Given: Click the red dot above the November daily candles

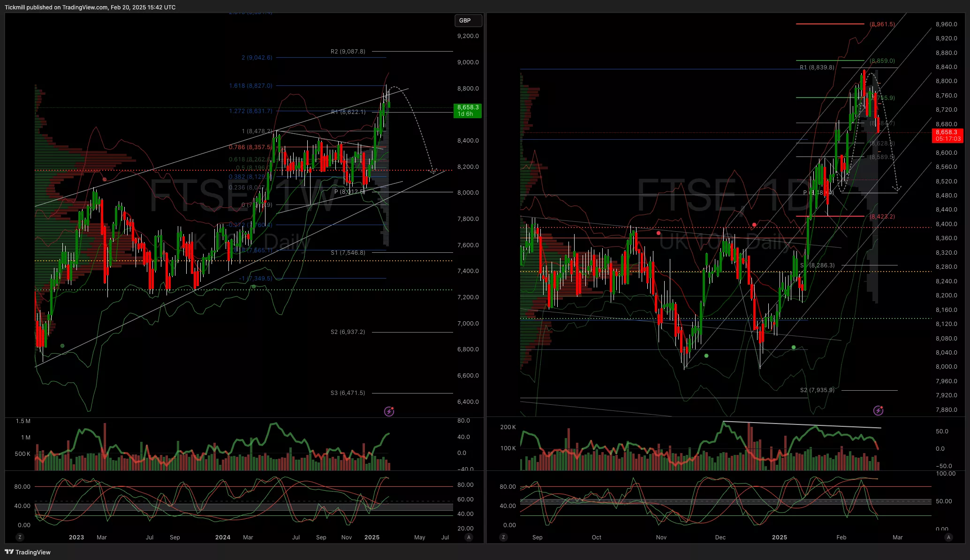Looking at the screenshot, I should [x=659, y=233].
